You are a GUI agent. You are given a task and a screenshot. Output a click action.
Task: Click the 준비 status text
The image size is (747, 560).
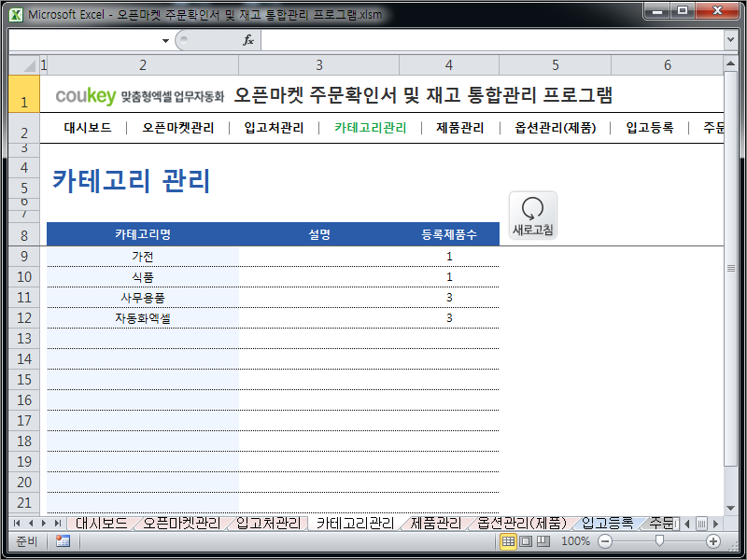[26, 541]
